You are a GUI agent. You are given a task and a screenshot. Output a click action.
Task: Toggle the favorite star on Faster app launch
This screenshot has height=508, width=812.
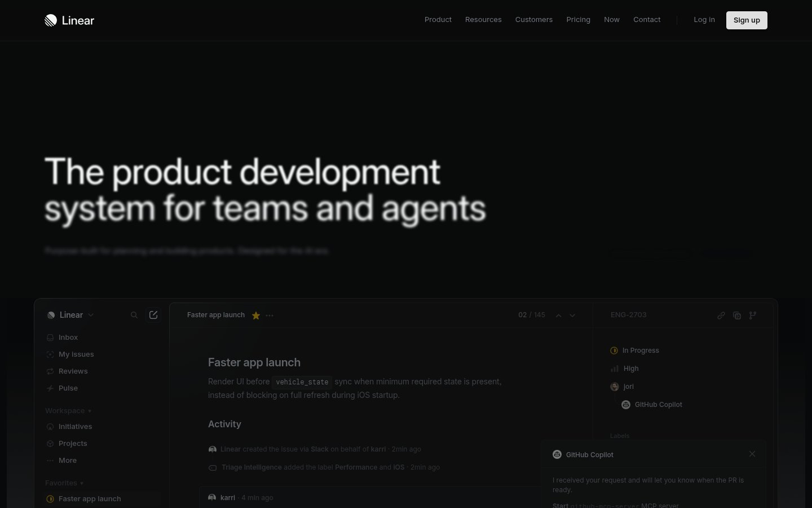click(256, 316)
